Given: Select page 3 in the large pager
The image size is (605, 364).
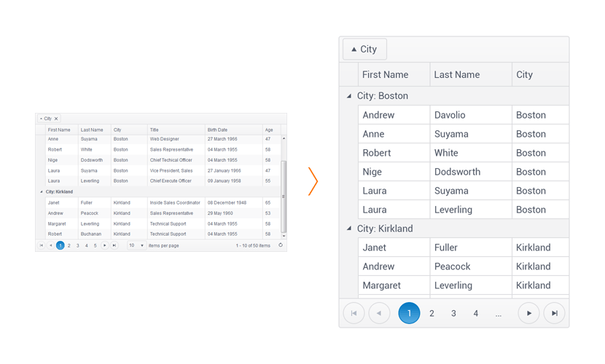Looking at the screenshot, I should 453,313.
